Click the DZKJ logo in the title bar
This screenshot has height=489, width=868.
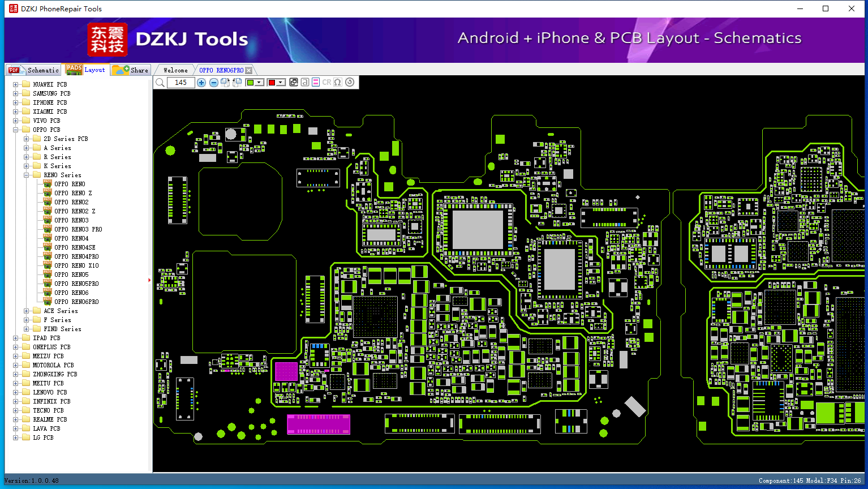pos(13,8)
